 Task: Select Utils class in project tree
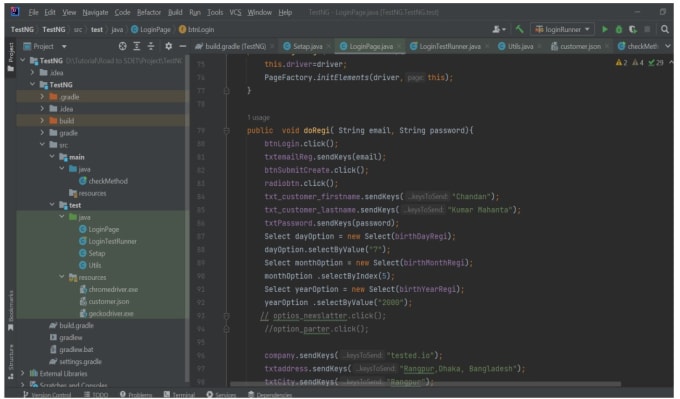(x=95, y=265)
